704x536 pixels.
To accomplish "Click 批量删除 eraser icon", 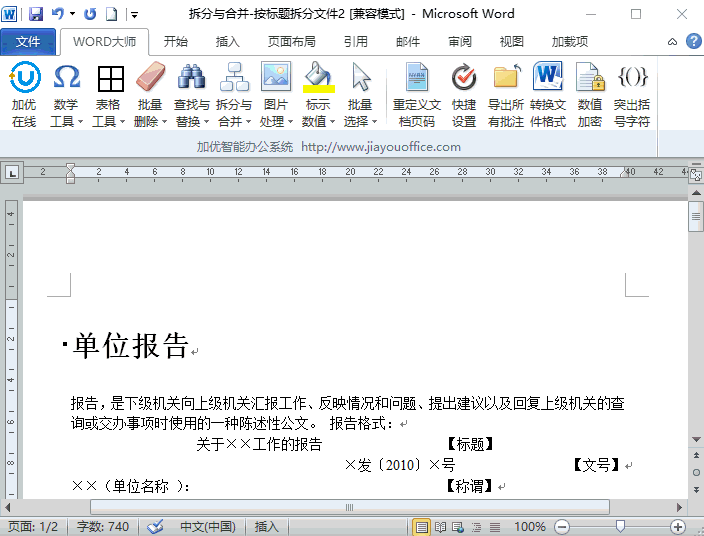I will click(151, 77).
